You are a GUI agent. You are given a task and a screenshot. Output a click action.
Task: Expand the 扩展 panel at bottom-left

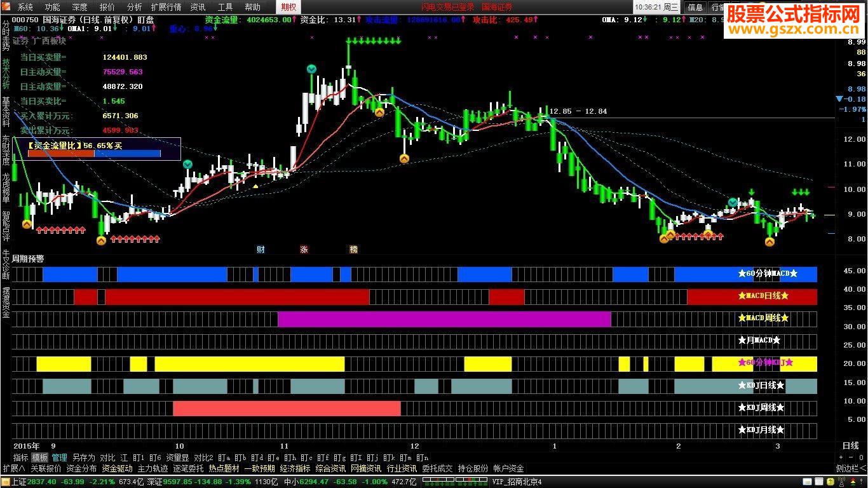[13, 469]
